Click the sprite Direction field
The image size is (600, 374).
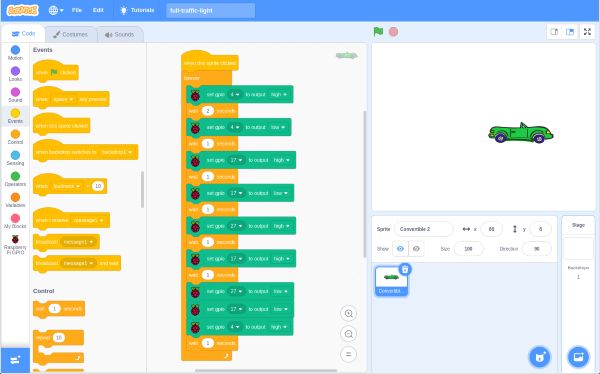[536, 249]
